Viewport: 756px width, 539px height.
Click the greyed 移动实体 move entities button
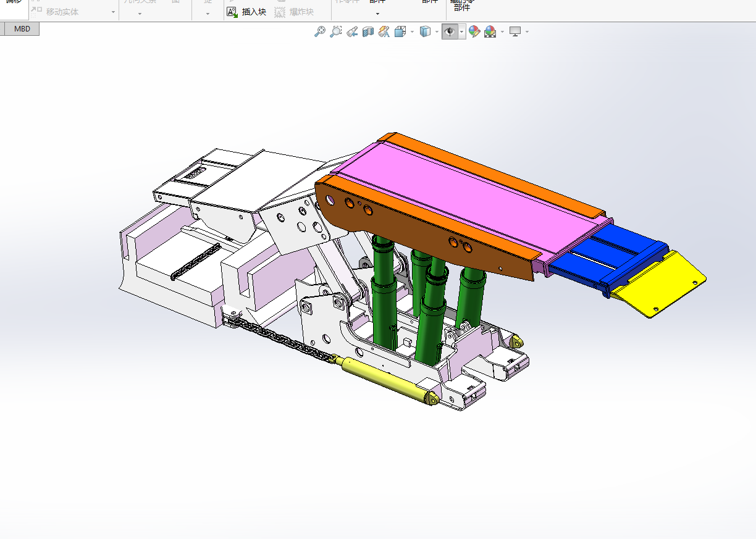pos(56,12)
